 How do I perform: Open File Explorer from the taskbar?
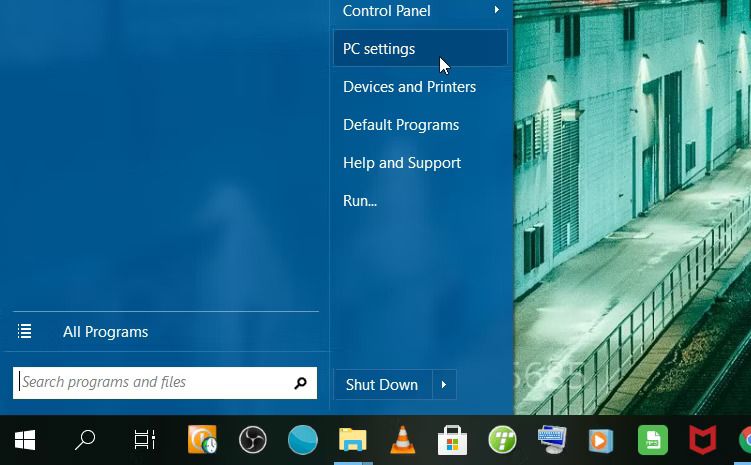[353, 440]
